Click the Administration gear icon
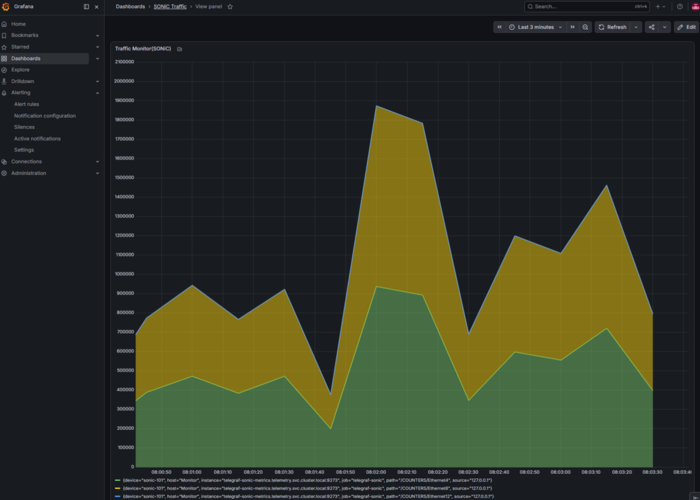The image size is (700, 500). pos(4,173)
